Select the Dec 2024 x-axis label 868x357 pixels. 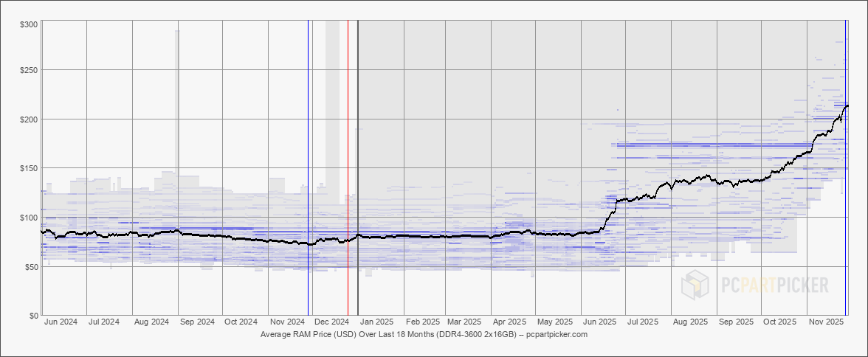[x=331, y=322]
